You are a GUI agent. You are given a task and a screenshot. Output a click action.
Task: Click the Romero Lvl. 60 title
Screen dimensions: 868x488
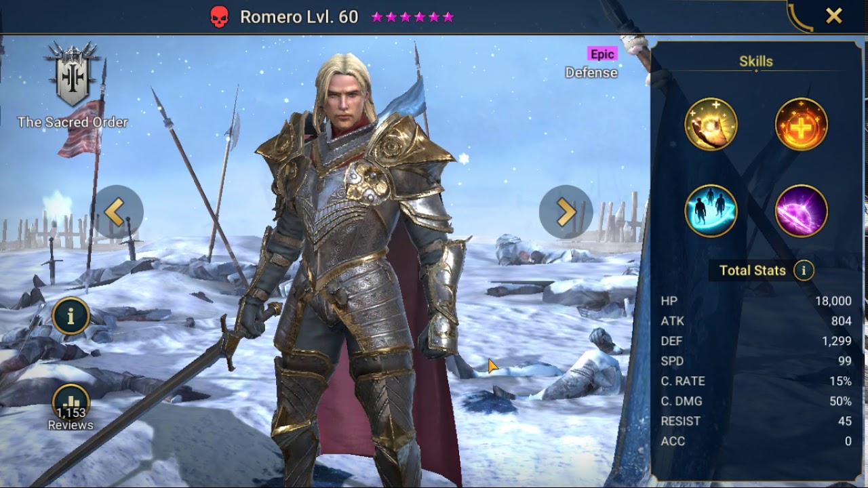tap(299, 18)
